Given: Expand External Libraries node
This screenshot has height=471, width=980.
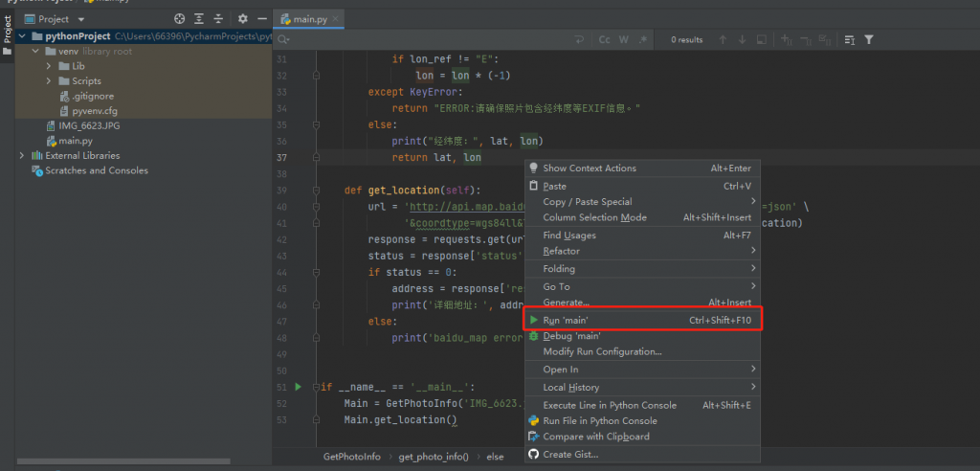Looking at the screenshot, I should 22,155.
